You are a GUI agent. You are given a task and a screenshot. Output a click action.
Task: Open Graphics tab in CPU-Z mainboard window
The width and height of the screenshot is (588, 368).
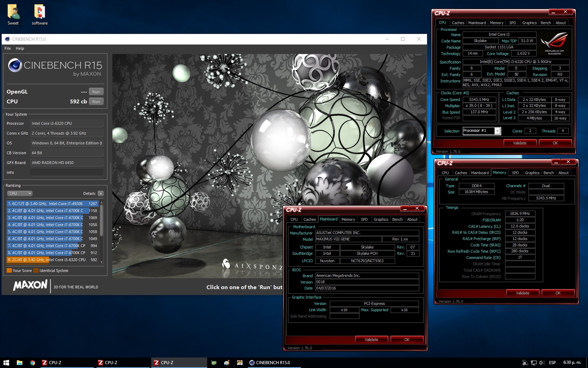point(381,219)
